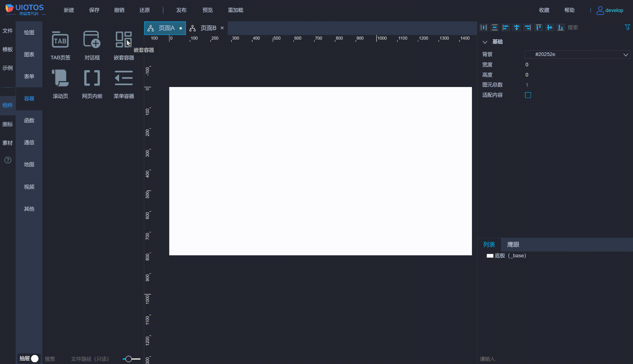Image resolution: width=633 pixels, height=364 pixels.
Task: Click 重加载 to reload
Action: click(x=236, y=10)
